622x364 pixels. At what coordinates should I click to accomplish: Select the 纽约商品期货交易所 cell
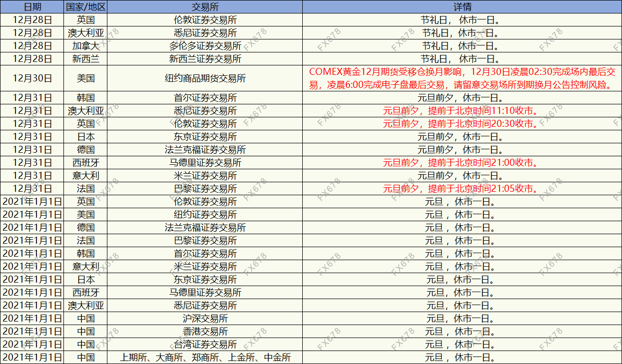click(205, 78)
